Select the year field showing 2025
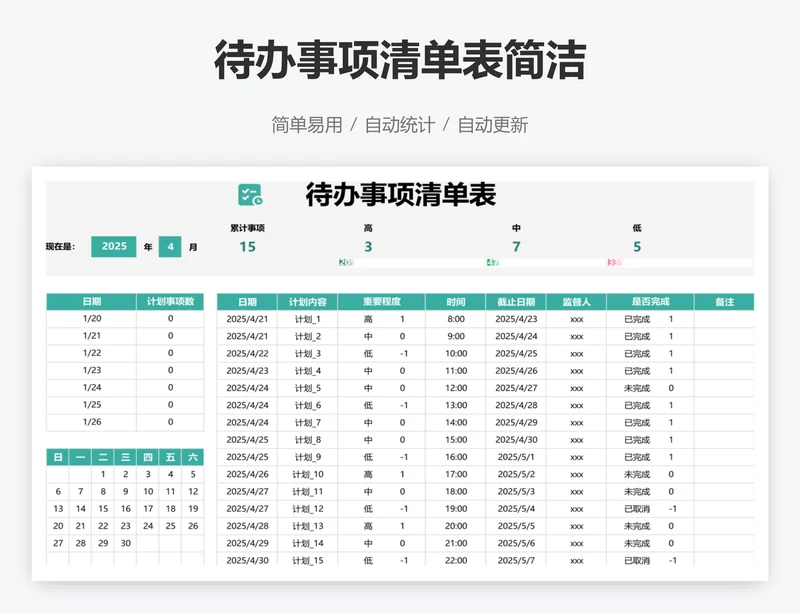This screenshot has width=800, height=613. (114, 246)
